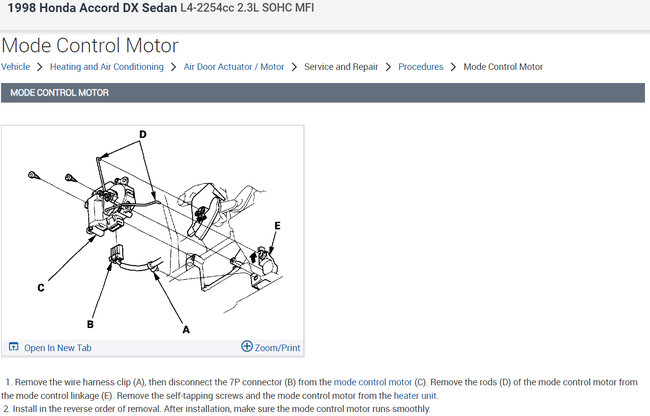
Task: Follow the 'mode control motor' text link
Action: (373, 382)
